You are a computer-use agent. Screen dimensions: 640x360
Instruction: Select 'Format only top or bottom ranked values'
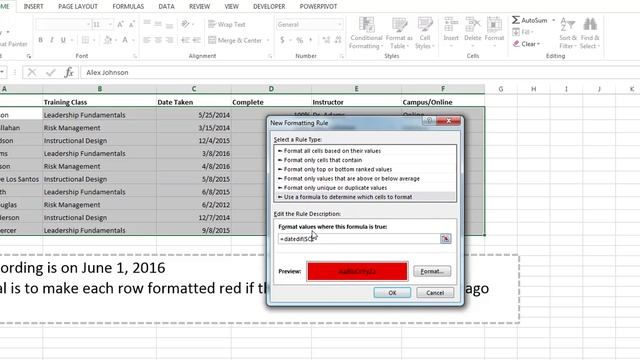tap(365, 169)
